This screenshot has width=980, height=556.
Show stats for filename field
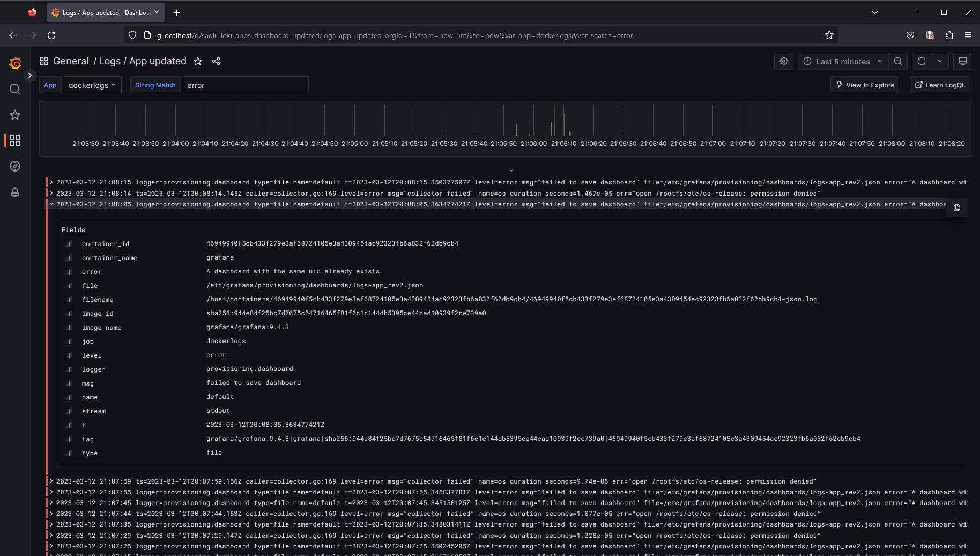point(69,300)
